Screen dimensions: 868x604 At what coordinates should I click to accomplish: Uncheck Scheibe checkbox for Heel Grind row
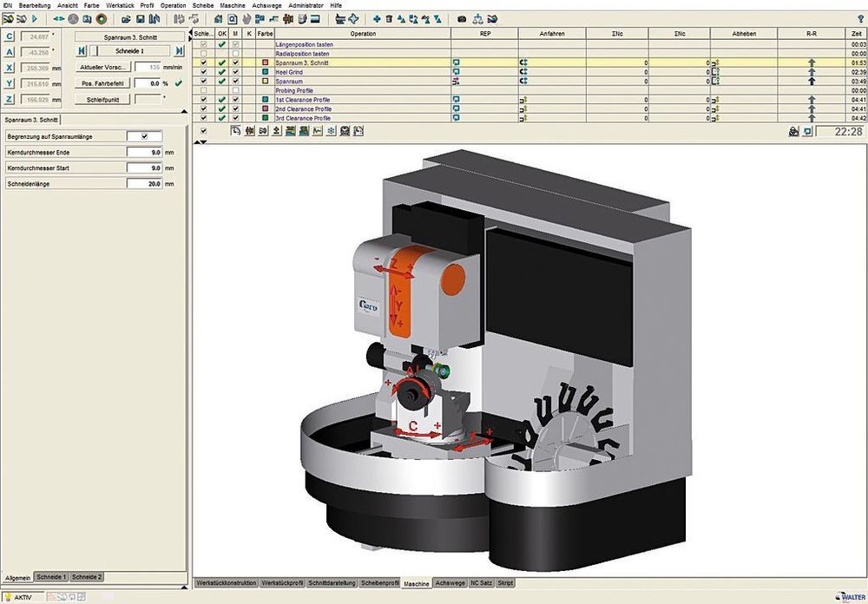point(203,72)
